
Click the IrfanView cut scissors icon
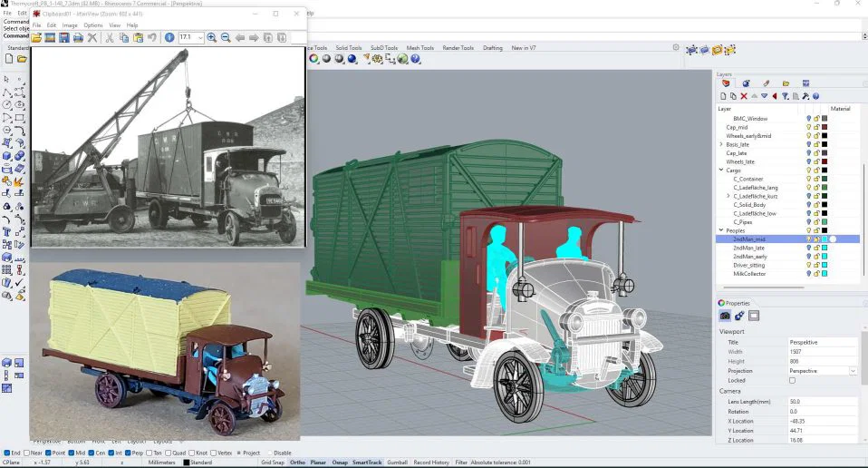(x=110, y=37)
